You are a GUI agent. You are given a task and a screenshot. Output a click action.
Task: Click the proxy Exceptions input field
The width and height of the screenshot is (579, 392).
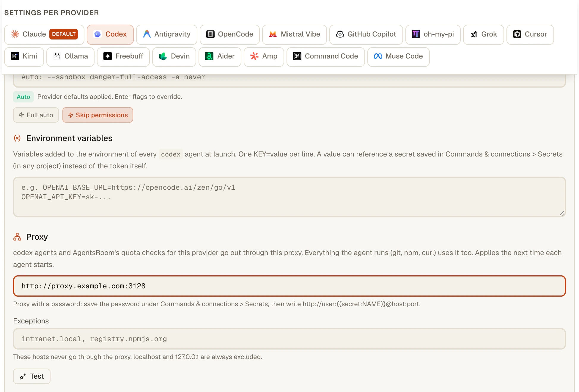pos(289,339)
